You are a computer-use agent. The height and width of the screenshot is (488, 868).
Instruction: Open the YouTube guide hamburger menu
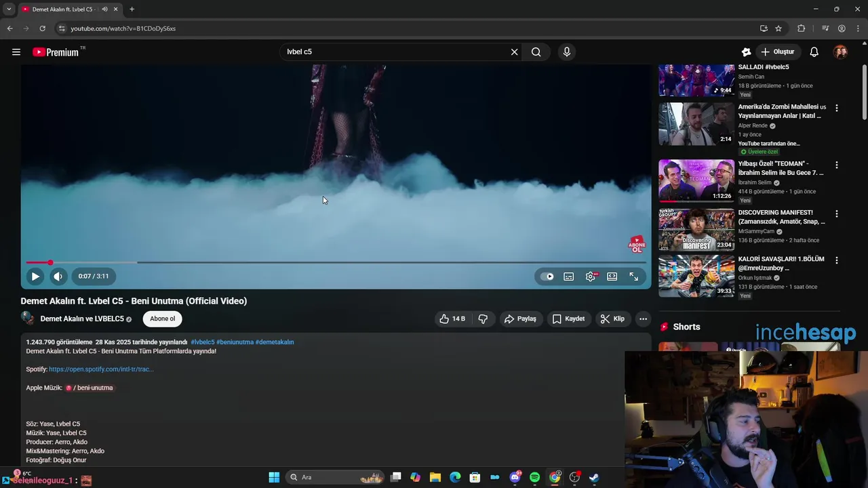point(16,52)
